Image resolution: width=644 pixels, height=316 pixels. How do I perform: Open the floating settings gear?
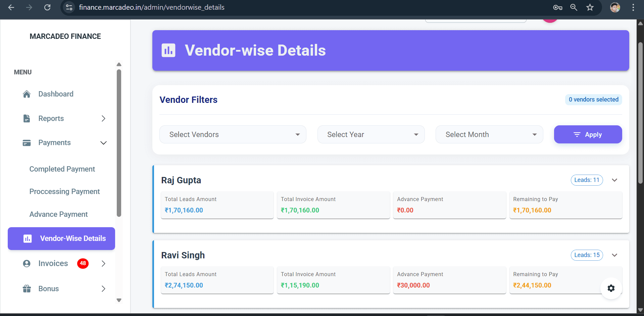click(611, 288)
